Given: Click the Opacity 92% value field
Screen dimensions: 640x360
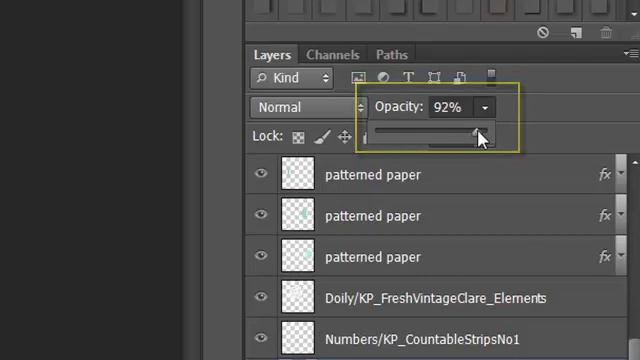Looking at the screenshot, I should click(x=451, y=107).
